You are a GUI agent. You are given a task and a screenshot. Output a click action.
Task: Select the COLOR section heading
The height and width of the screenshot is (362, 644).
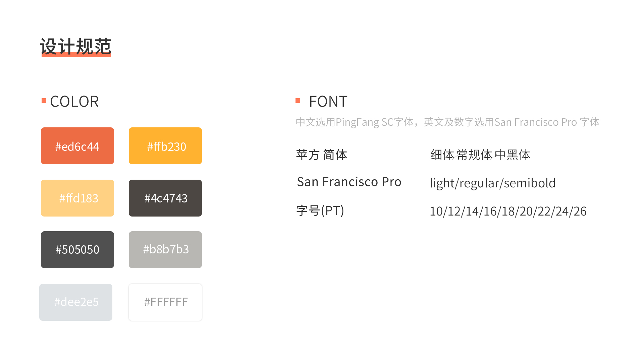[x=74, y=102]
